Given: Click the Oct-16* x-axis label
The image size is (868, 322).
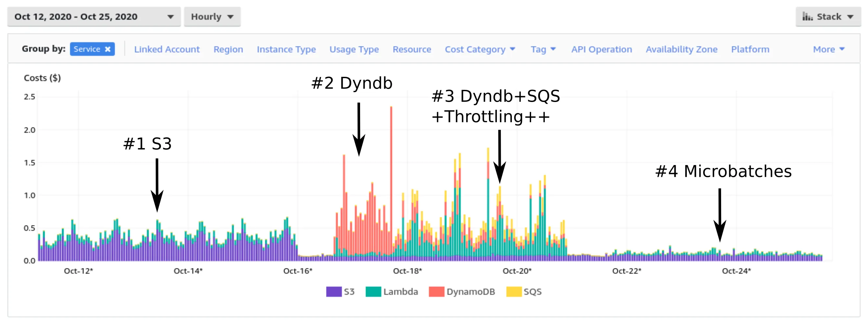Looking at the screenshot, I should tap(298, 271).
